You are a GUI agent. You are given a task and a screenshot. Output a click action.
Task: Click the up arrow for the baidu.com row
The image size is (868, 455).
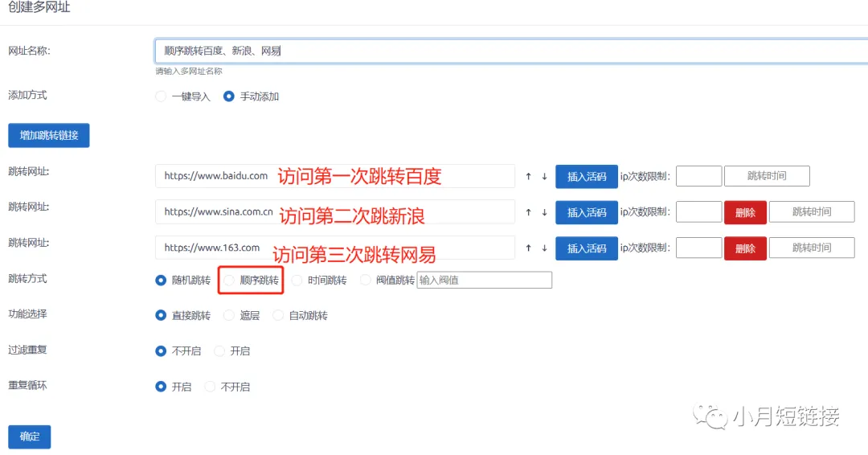(528, 177)
